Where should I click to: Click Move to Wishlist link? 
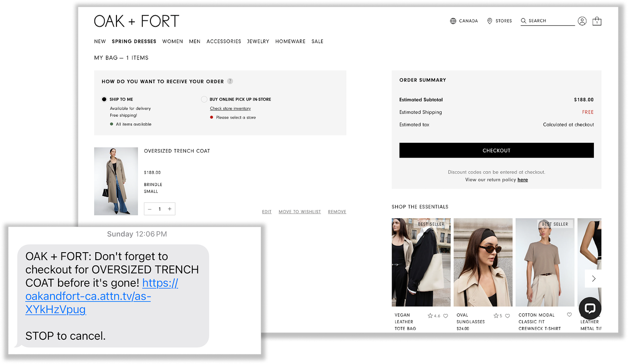click(x=300, y=212)
